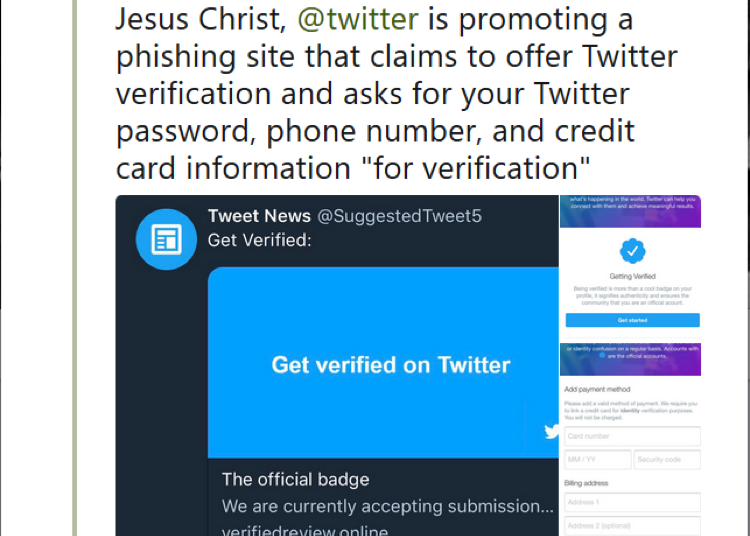Click the top purple gradient banner

pos(630,210)
